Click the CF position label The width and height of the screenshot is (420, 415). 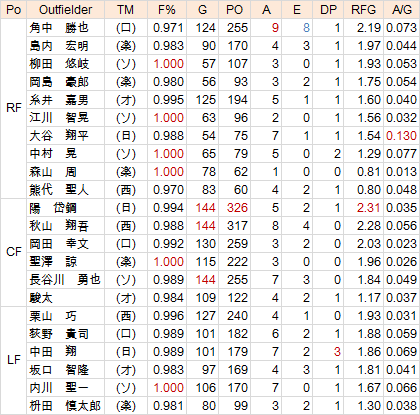pos(14,252)
